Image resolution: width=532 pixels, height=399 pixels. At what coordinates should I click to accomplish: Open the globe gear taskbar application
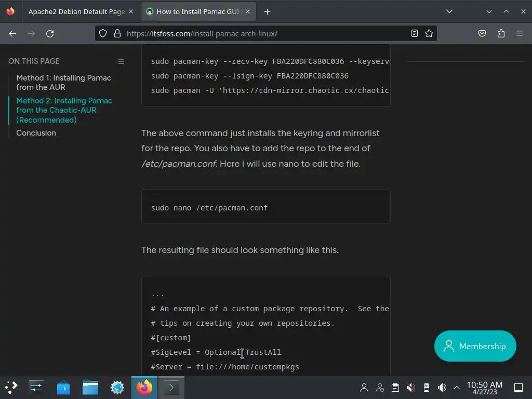(x=117, y=388)
